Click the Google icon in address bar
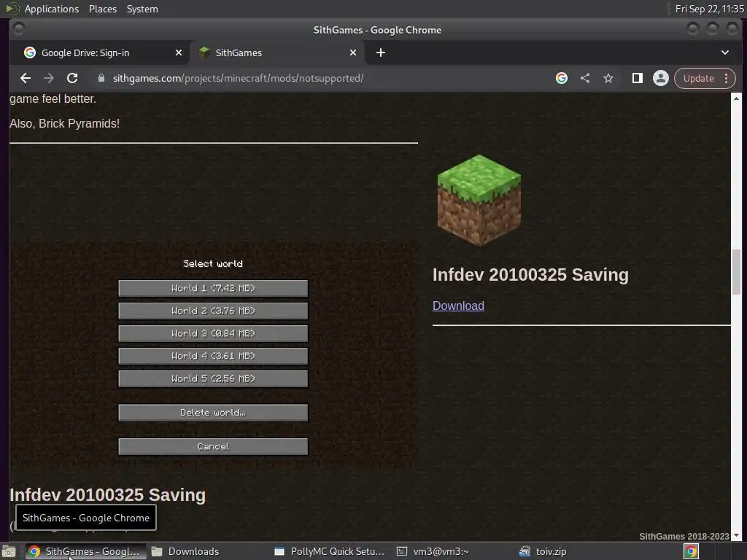The width and height of the screenshot is (747, 560). click(562, 78)
